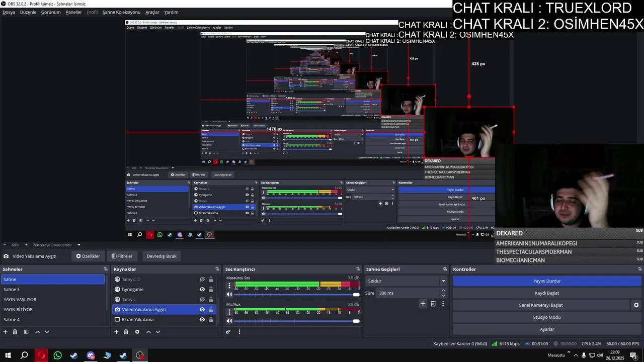The width and height of the screenshot is (644, 362).
Task: Open advanced audio properties gears icon
Action: [228, 332]
